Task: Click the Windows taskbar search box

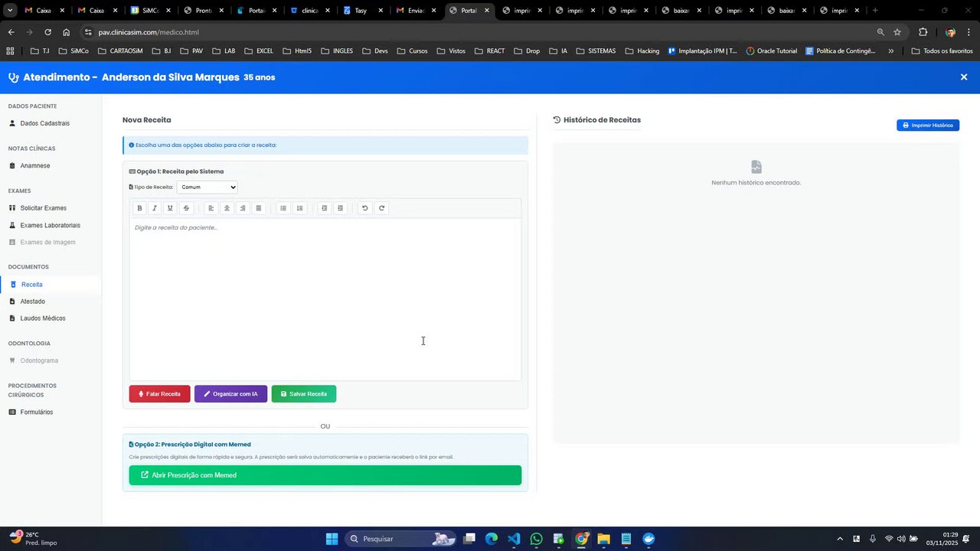Action: point(401,539)
